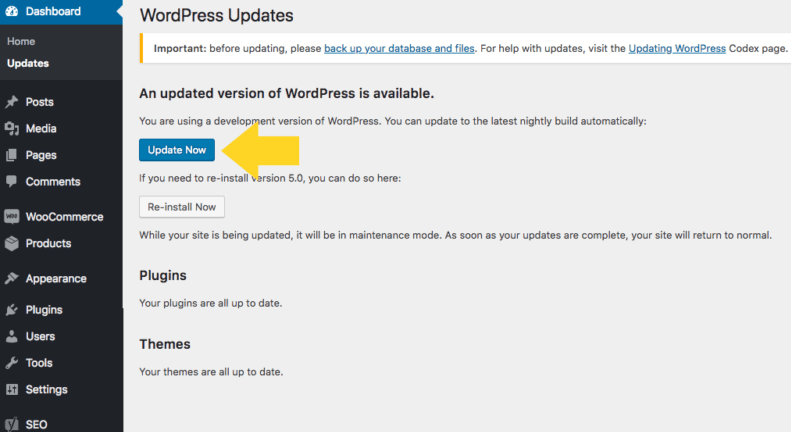Click the re-install version 5.0 text
Viewport: 791px width, 432px height.
[x=270, y=178]
